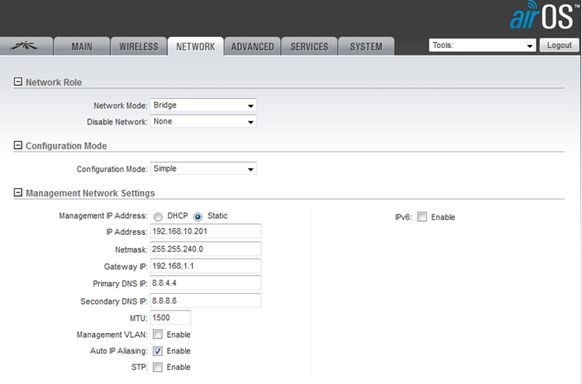Uncheck Auto IP Aliasing checkbox
Viewport: 582px width, 384px height.
point(158,351)
